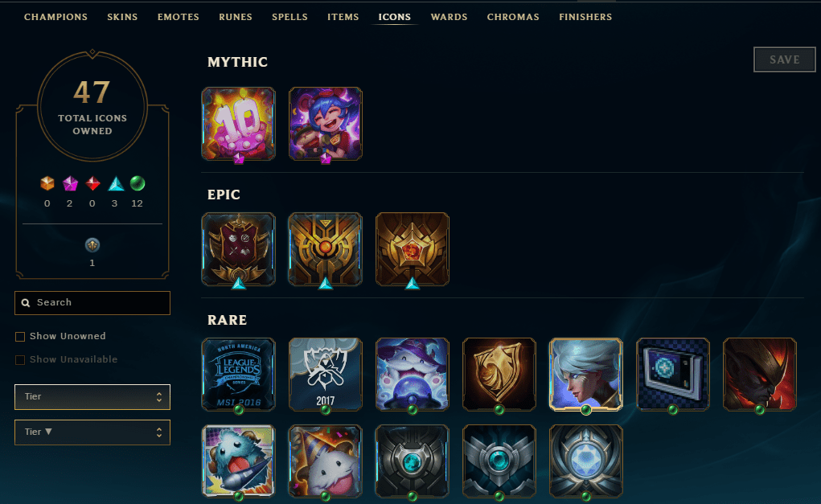Switch to the Champions tab

[55, 17]
